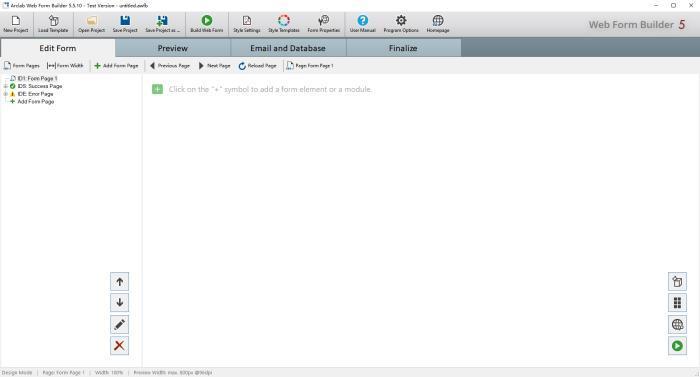700x377 pixels.
Task: Click Add Form Page in the tree
Action: click(36, 101)
